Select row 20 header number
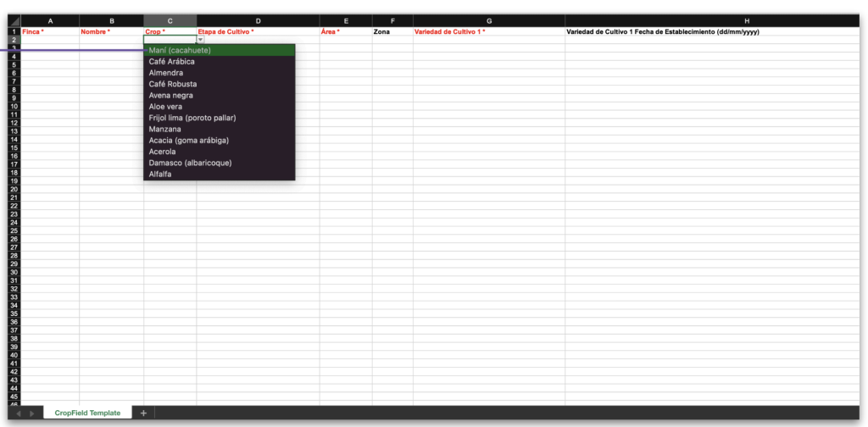The image size is (868, 427). 14,189
